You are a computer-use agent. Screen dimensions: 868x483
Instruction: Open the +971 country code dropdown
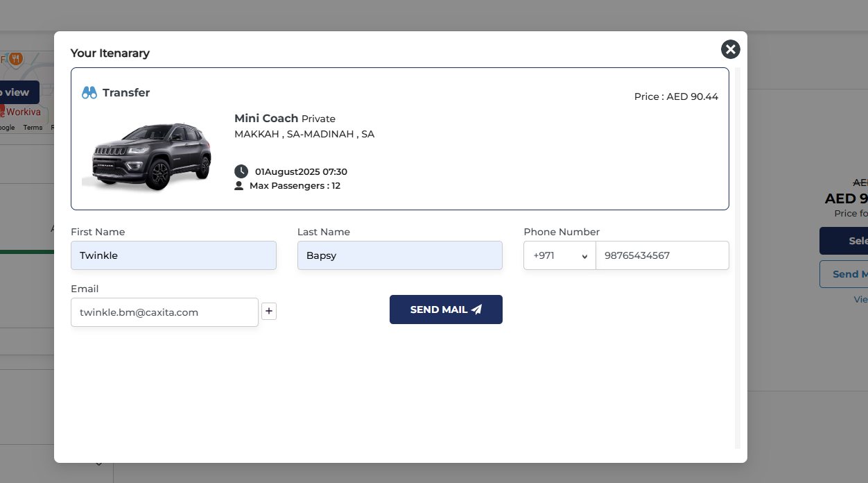pyautogui.click(x=559, y=255)
